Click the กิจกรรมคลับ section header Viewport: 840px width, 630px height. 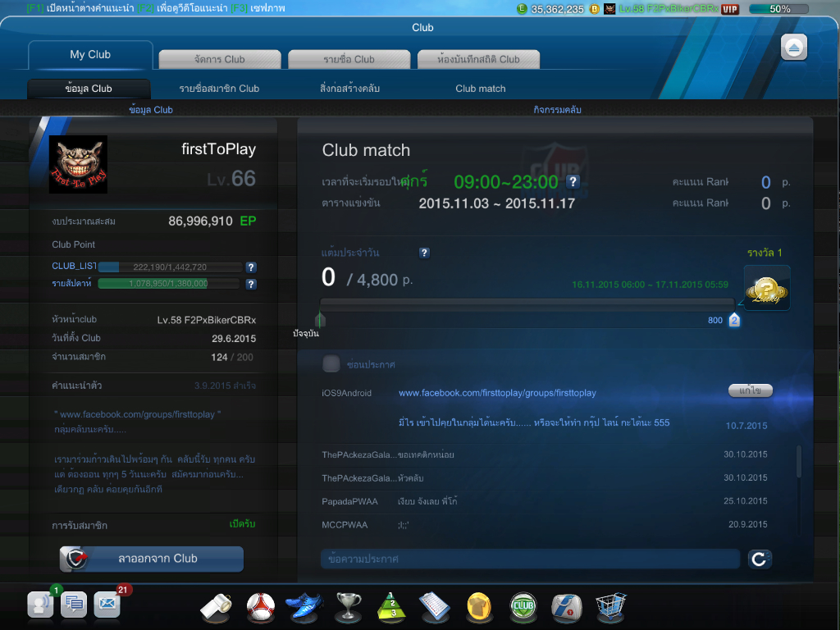(557, 110)
